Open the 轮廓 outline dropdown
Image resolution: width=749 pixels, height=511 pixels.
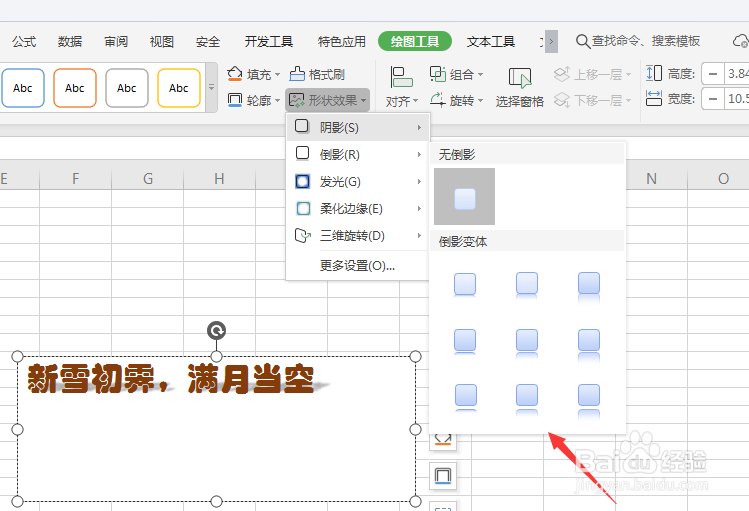253,100
